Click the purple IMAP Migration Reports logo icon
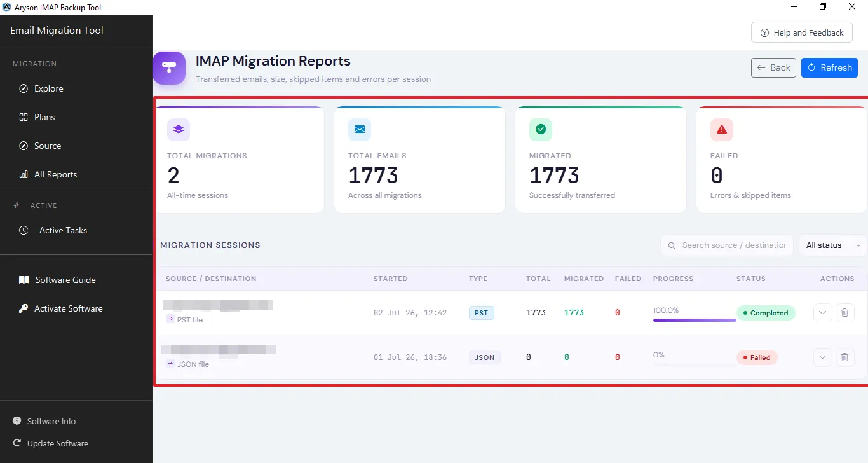 pos(169,67)
